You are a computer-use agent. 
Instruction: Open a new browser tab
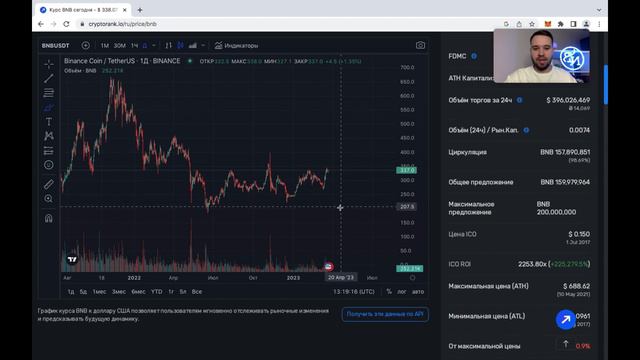[140, 10]
